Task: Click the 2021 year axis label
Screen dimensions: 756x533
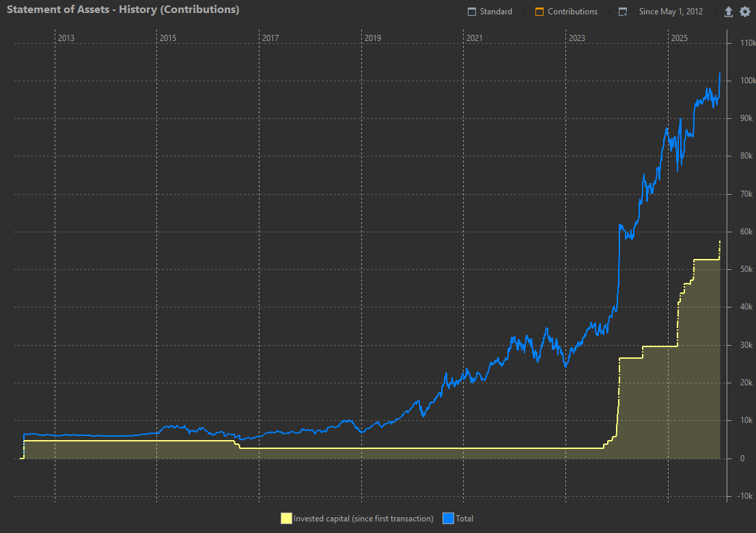Action: pos(475,38)
